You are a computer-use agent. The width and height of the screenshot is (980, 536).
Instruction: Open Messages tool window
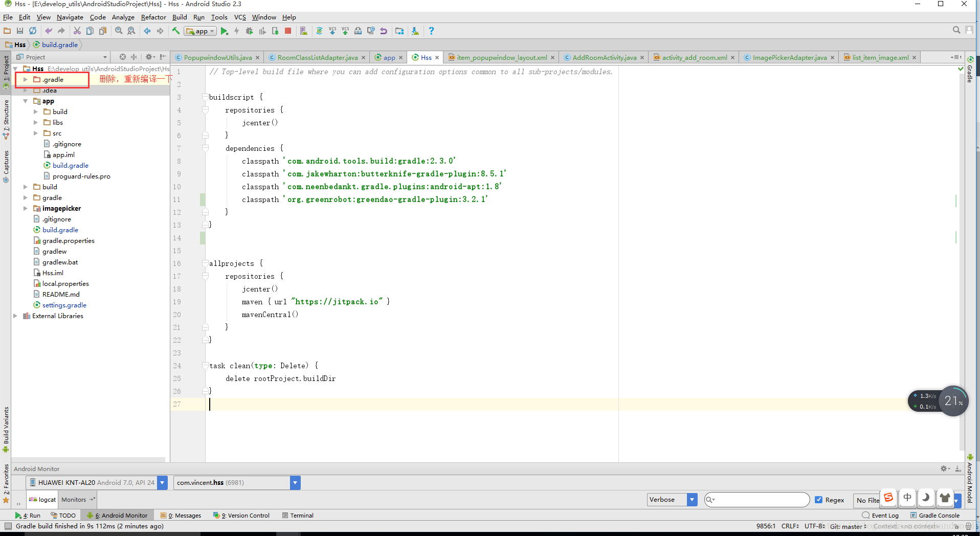[x=181, y=516]
